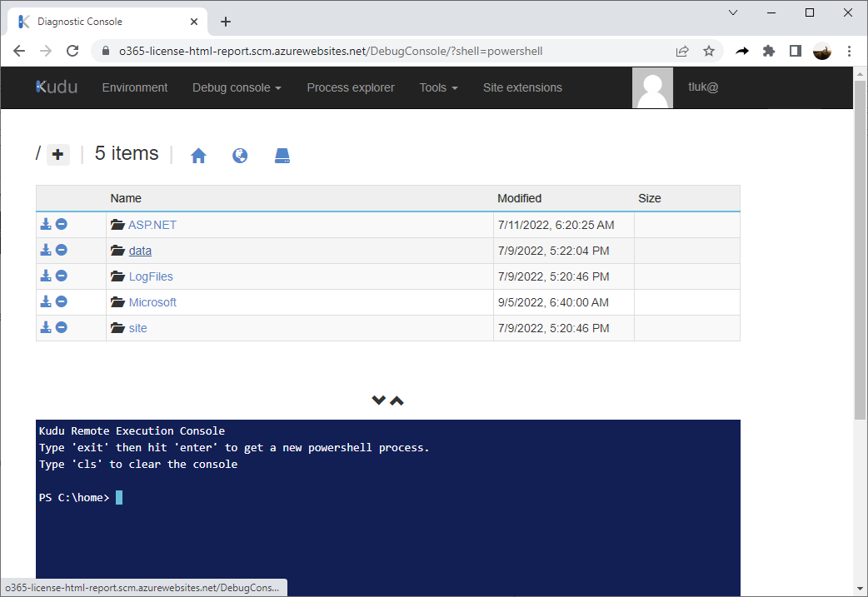Viewport: 868px width, 597px height.
Task: Open the Chrome profile avatar
Action: (x=822, y=51)
